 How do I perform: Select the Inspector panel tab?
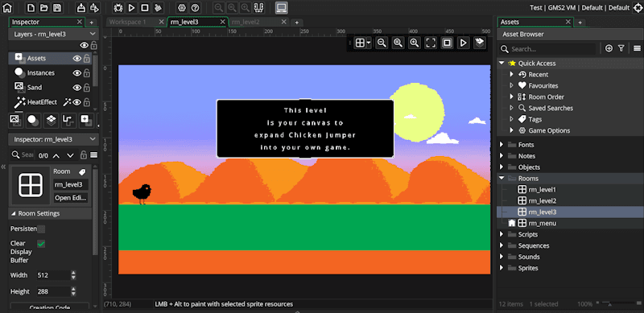point(26,23)
